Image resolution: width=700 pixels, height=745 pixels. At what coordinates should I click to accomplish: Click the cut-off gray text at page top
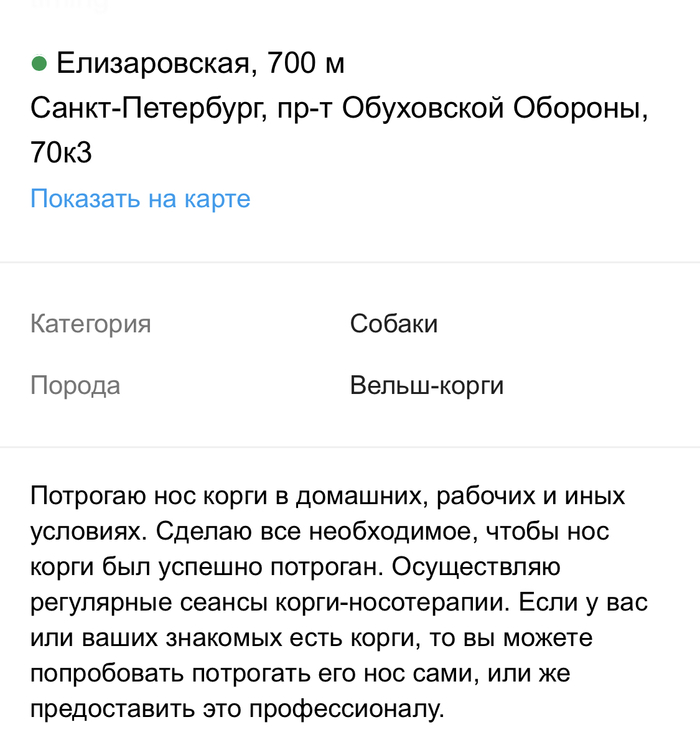click(x=71, y=5)
